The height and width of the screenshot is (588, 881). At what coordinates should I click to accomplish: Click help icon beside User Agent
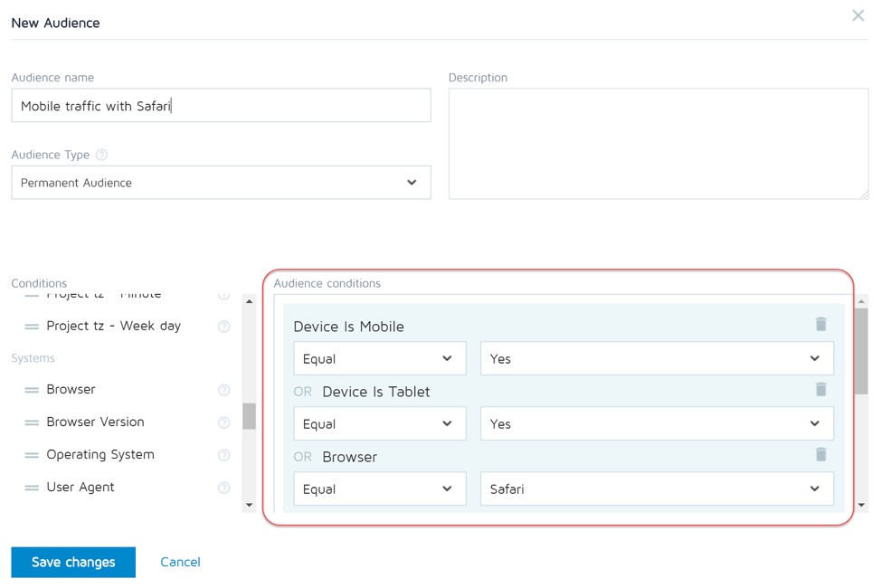point(223,488)
